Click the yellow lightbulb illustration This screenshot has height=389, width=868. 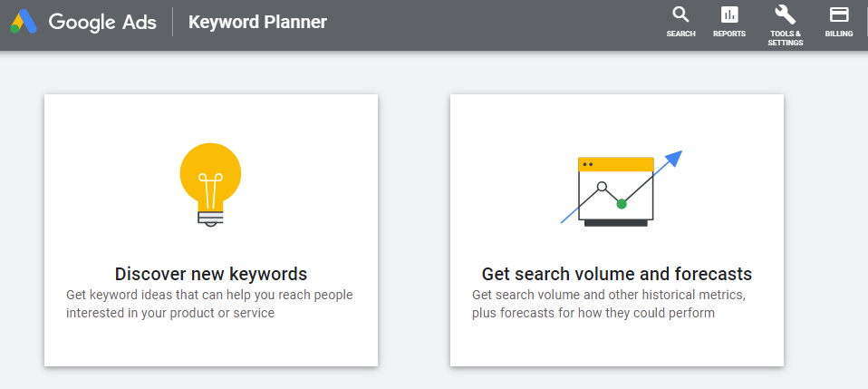[x=211, y=172]
